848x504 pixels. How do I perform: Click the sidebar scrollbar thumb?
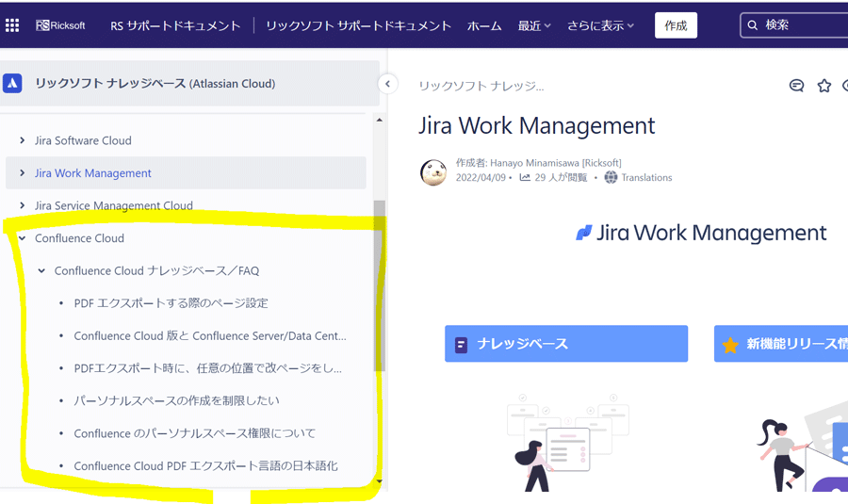click(380, 285)
